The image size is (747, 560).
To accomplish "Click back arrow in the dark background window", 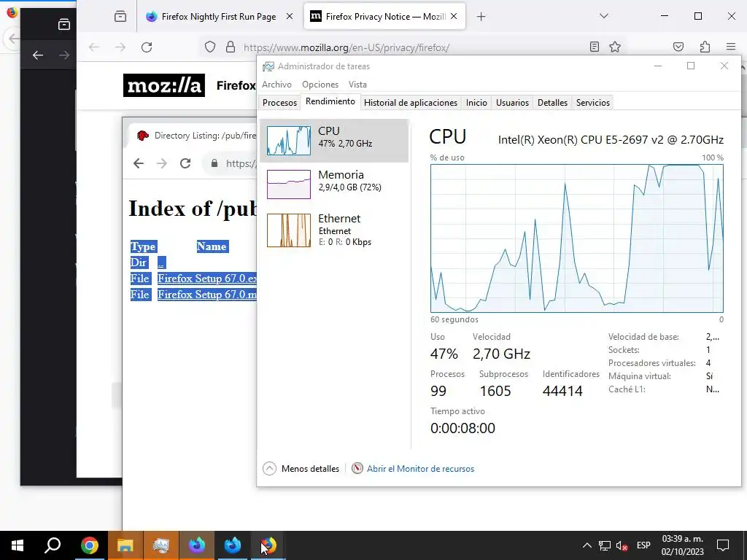I will tap(38, 55).
